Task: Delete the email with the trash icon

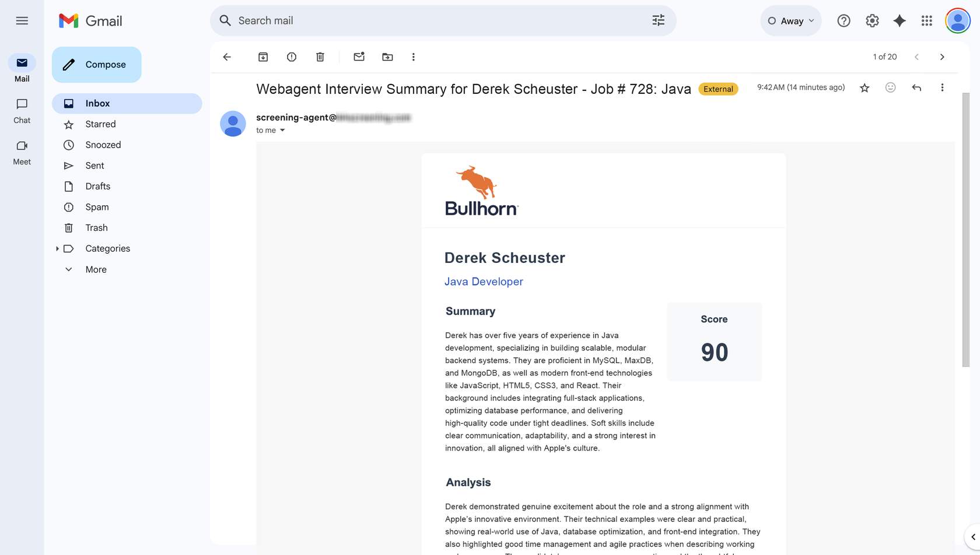Action: (x=320, y=57)
